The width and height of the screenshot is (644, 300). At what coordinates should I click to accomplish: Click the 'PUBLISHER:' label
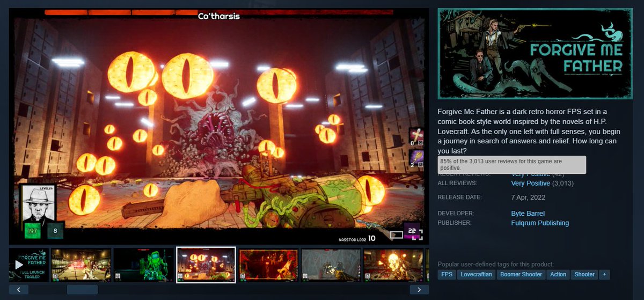click(x=455, y=223)
